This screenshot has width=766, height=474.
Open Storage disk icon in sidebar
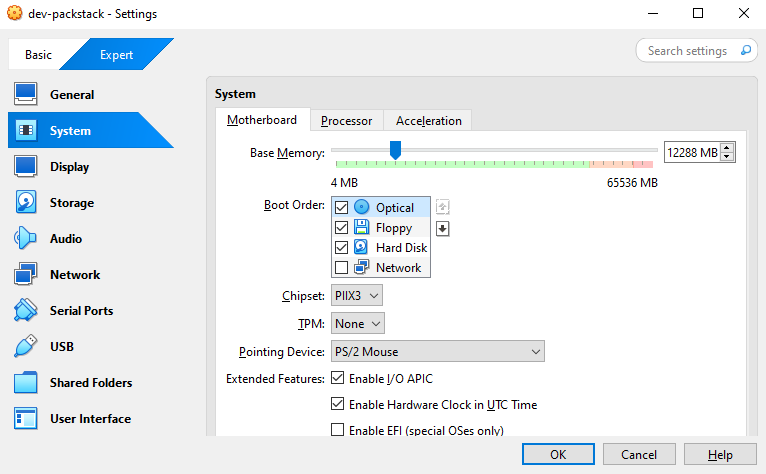[26, 203]
